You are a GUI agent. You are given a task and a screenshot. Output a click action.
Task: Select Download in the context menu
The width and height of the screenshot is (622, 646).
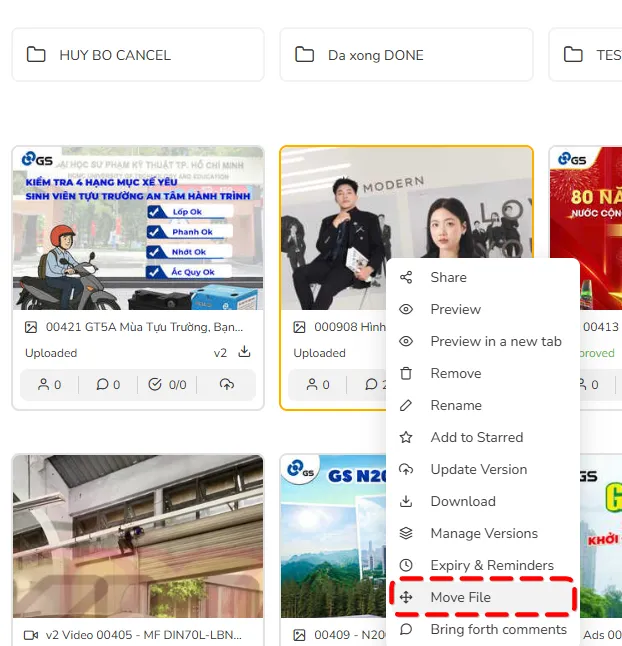click(483, 501)
